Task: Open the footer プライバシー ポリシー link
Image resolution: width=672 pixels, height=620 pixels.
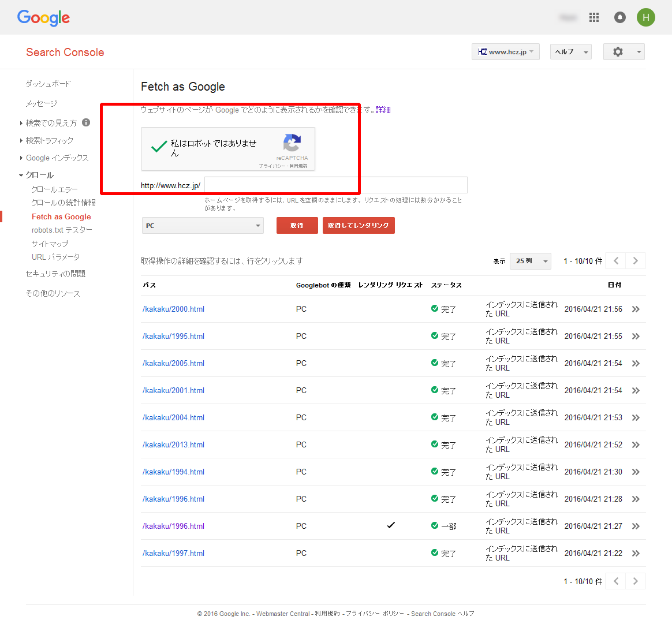Action: [x=375, y=614]
